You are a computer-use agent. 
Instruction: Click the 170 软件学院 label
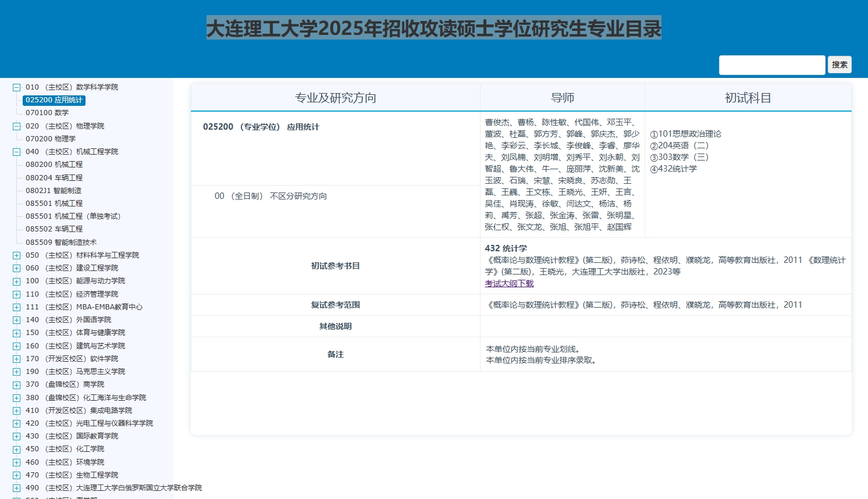(72, 359)
